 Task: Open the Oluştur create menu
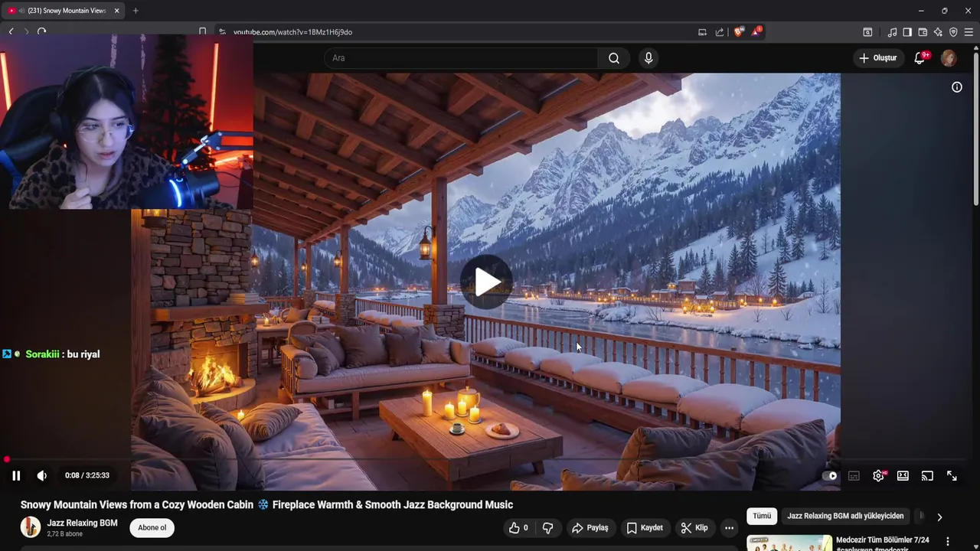[x=878, y=58]
